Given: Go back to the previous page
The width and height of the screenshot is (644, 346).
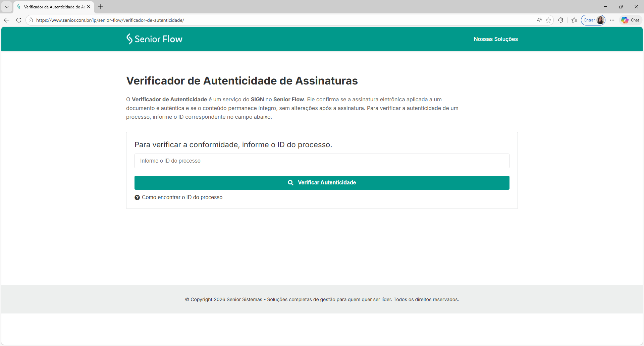Looking at the screenshot, I should point(7,20).
